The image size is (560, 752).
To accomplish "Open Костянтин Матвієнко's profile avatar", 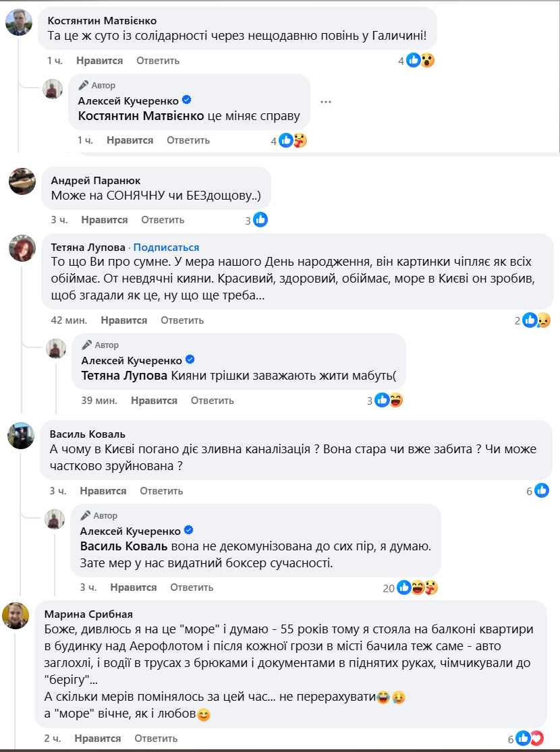I will coord(20,22).
